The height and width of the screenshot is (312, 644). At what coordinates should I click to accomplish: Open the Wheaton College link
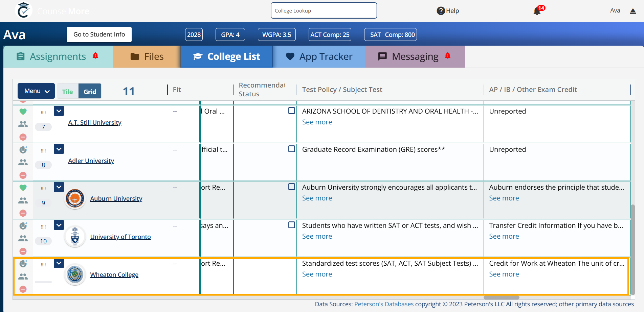pyautogui.click(x=114, y=274)
